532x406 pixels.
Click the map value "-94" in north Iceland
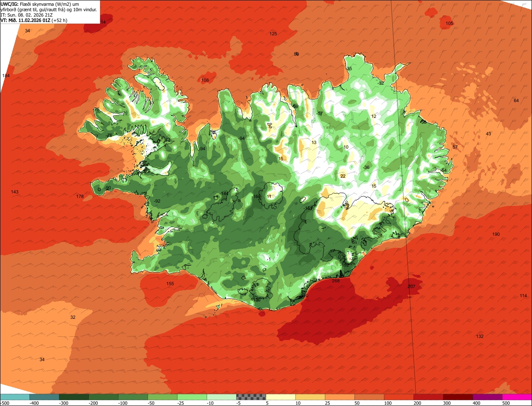pos(241,139)
